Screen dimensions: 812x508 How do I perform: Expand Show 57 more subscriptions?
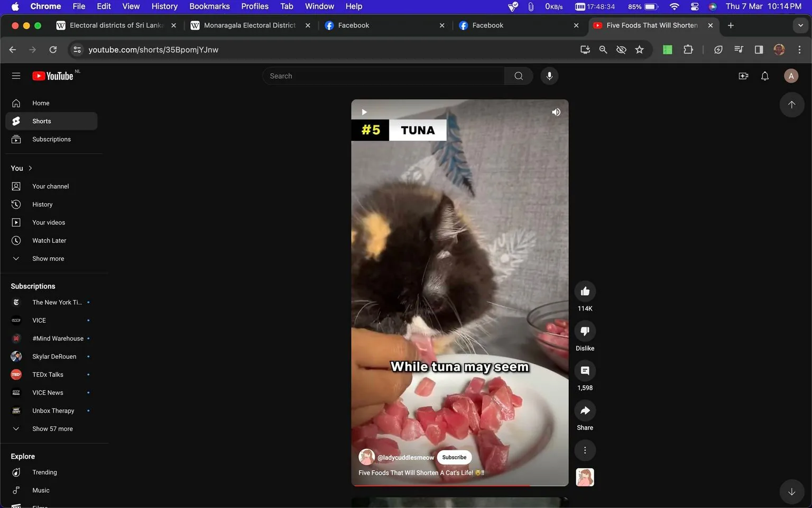[52, 429]
